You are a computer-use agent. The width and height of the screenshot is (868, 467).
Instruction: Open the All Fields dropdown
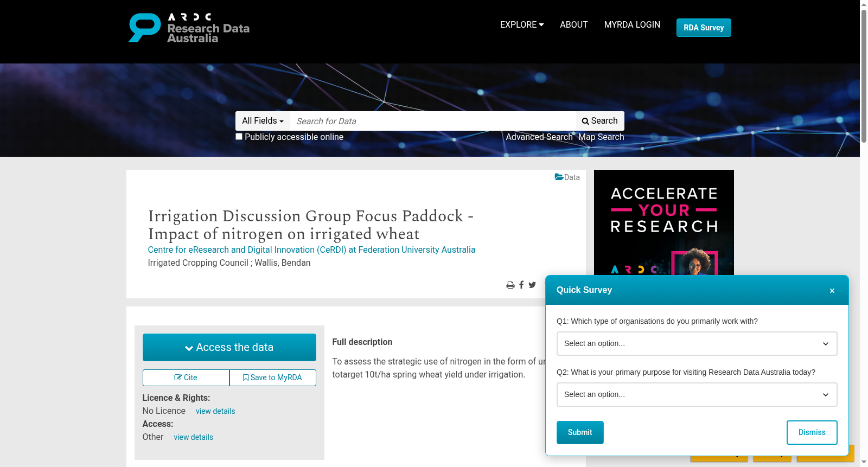point(263,121)
